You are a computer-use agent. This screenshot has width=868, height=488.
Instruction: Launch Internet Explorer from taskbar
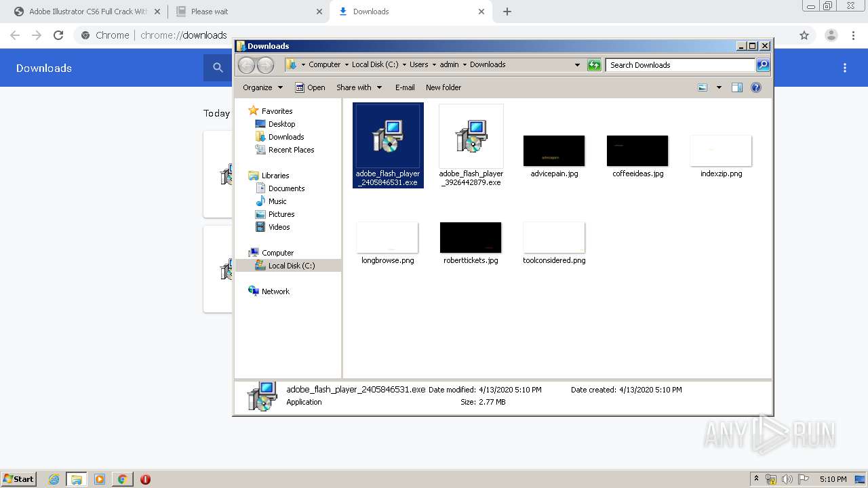54,479
